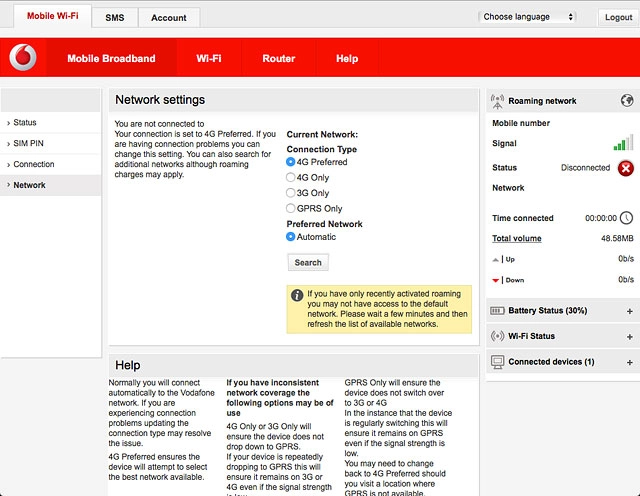Image resolution: width=640 pixels, height=496 pixels.
Task: Click the red disconnected status icon
Action: (x=625, y=168)
